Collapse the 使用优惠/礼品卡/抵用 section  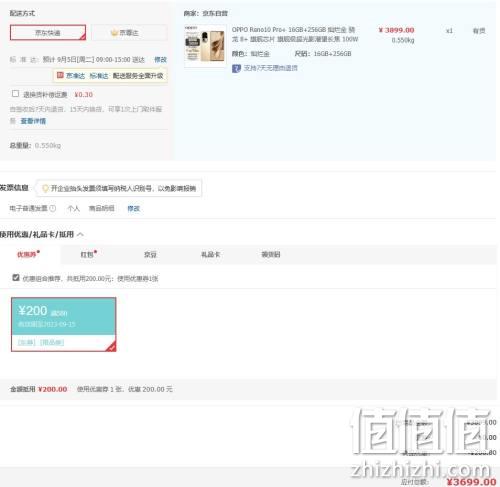point(80,235)
